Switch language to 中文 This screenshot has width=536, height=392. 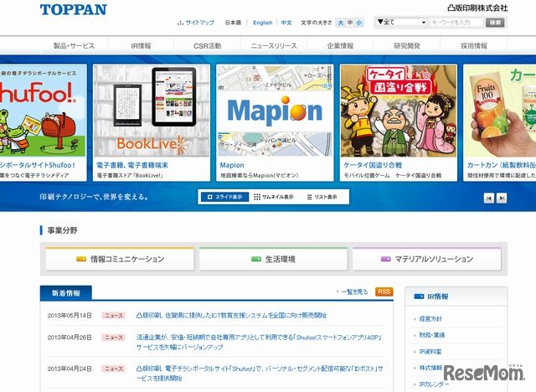click(x=286, y=23)
